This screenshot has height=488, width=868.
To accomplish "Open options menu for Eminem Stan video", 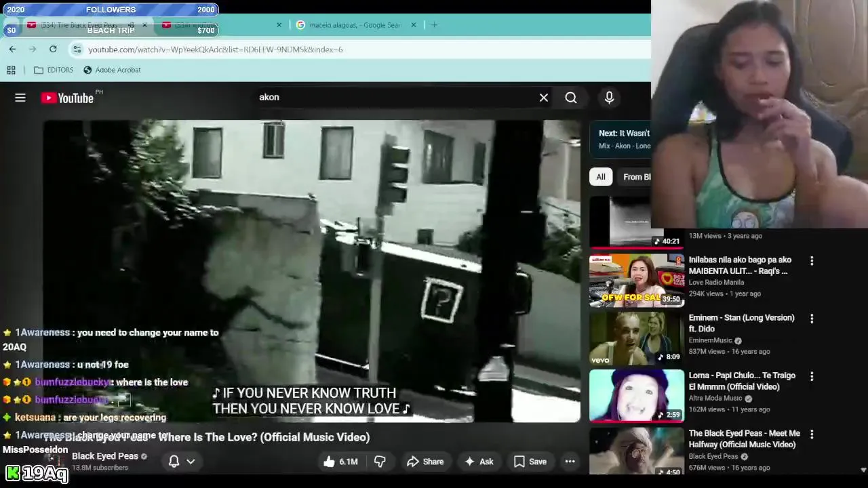I will click(812, 319).
